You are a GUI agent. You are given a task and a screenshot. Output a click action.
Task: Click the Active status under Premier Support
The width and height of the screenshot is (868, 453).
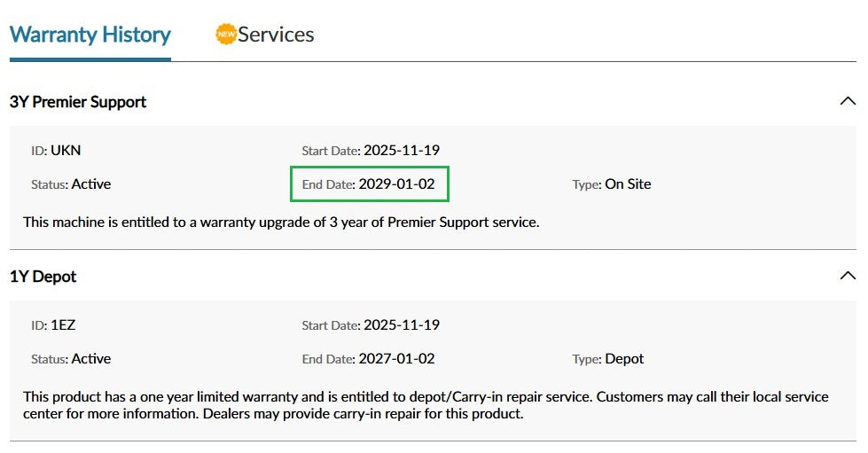pyautogui.click(x=91, y=184)
